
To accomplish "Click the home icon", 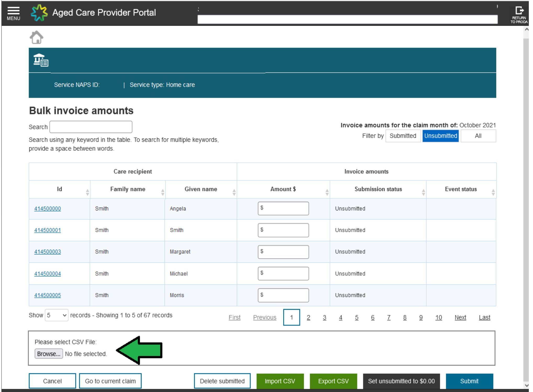I will point(37,37).
